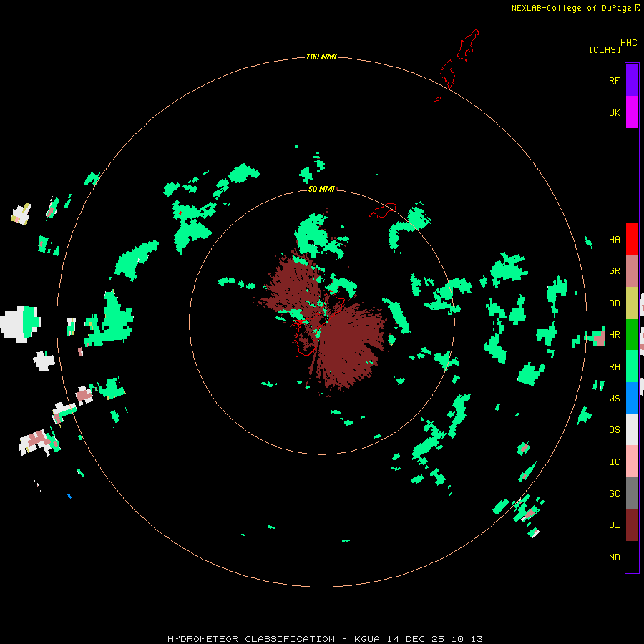Viewport: 644px width, 644px height.
Task: Click the 50 NMI range ring label
Action: 321,189
